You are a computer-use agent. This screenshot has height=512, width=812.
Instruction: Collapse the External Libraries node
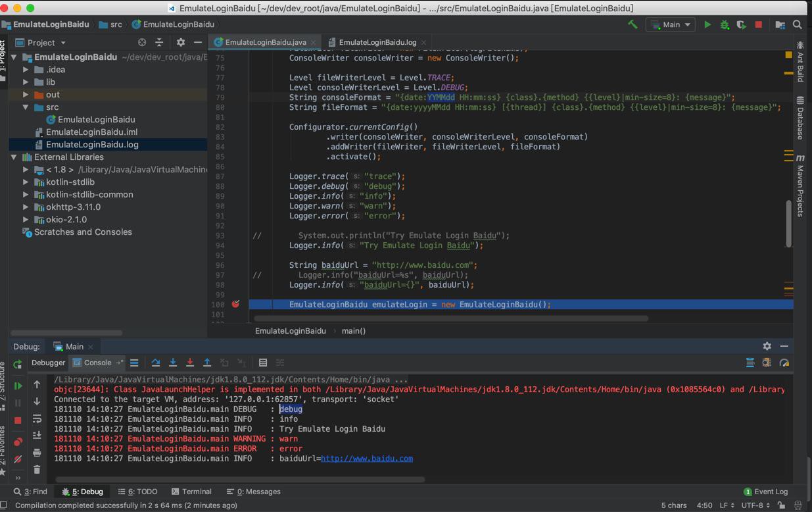tap(14, 157)
